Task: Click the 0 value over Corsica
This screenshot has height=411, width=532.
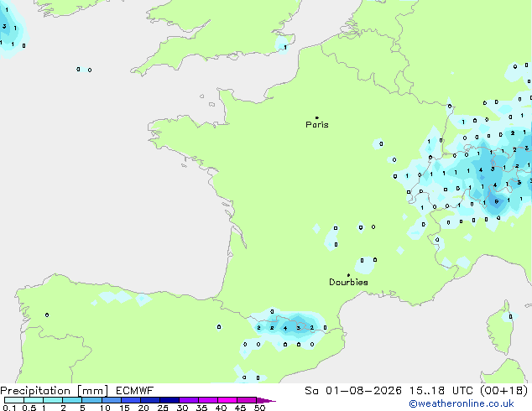Action: point(510,317)
